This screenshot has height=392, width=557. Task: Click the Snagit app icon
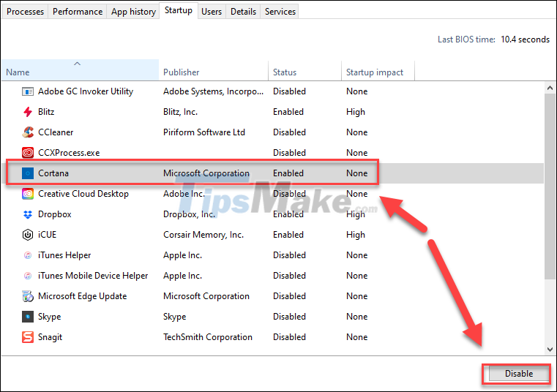(x=28, y=337)
